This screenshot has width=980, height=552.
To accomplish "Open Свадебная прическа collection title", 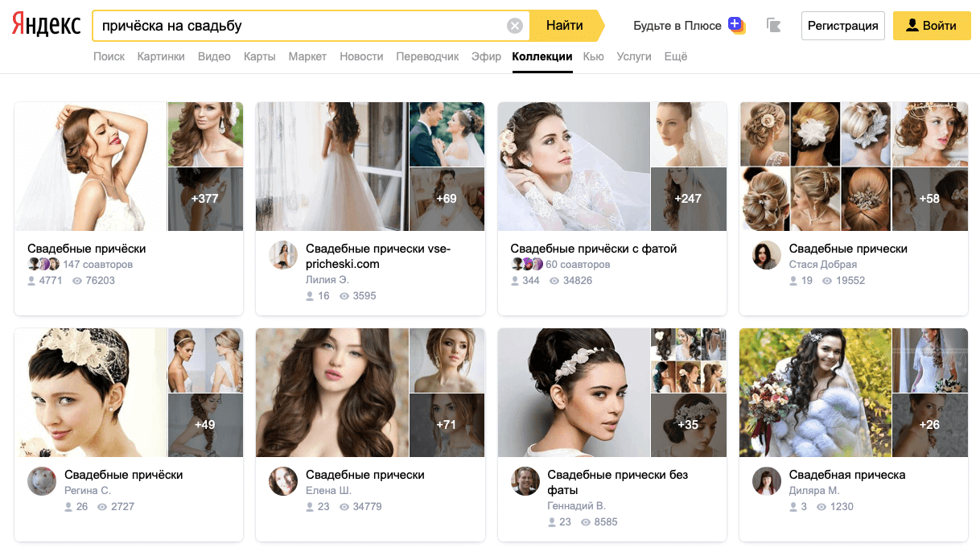I will (847, 475).
